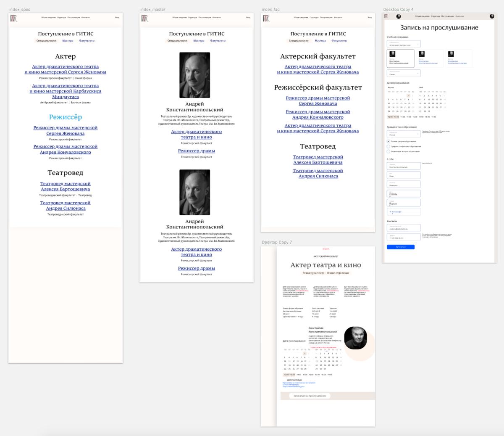Viewport: 504px width, 436px height.
Task: Click Константин Константинопольский's round portrait in Desktop Copy 7
Action: pyautogui.click(x=355, y=338)
